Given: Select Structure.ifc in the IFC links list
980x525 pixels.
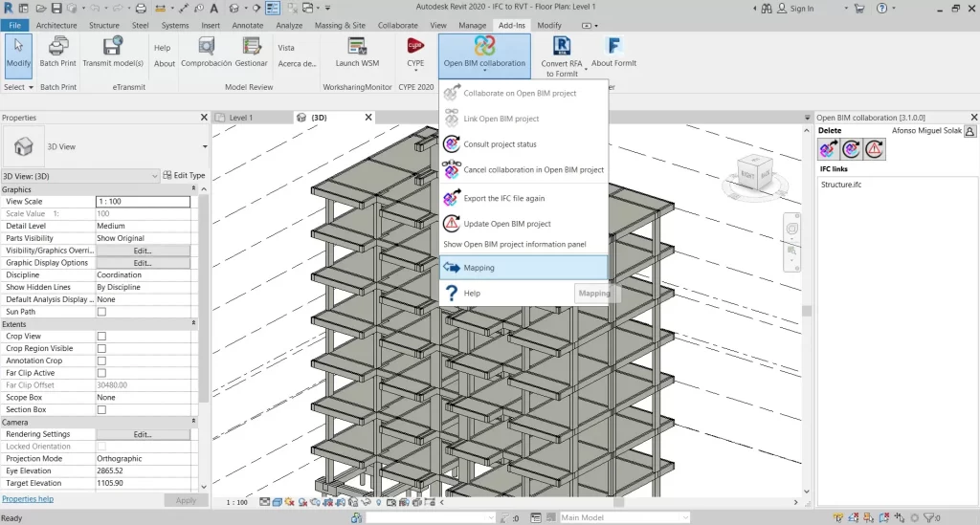Looking at the screenshot, I should [841, 185].
